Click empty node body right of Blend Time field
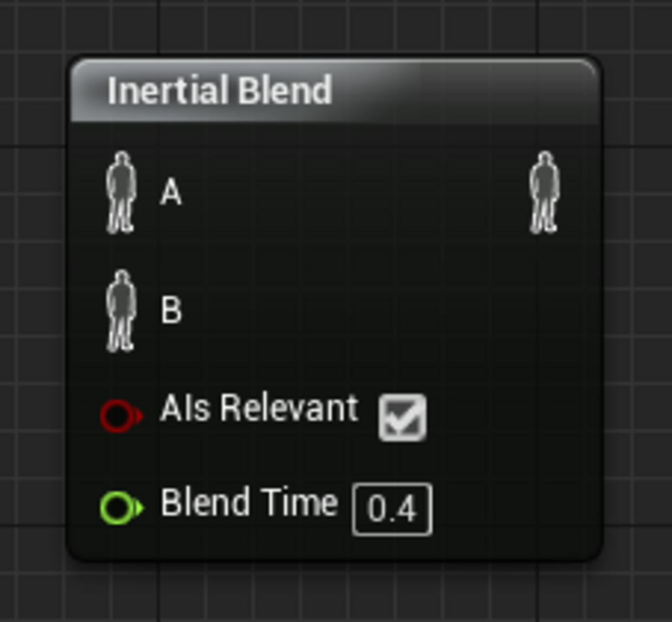Screen dimensions: 672x622 (512, 509)
